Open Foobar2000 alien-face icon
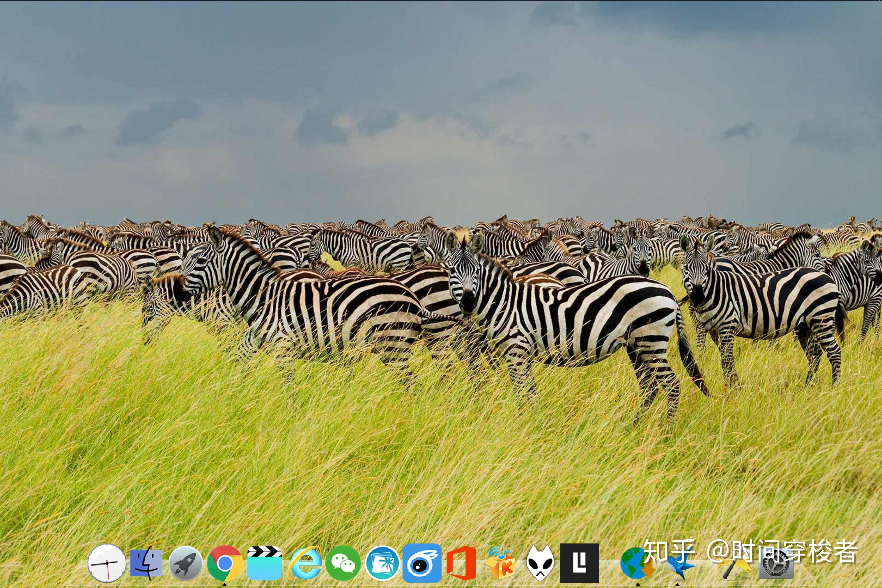Screen dimensions: 882x588 click(x=540, y=563)
